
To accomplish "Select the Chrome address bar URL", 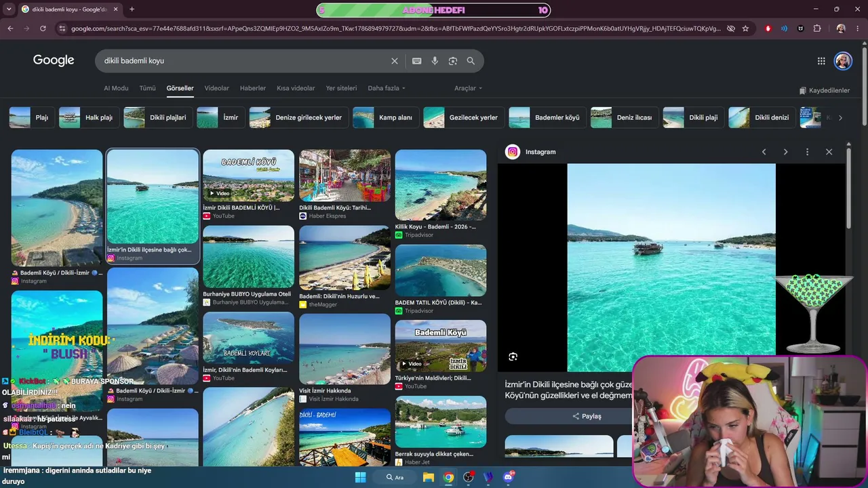I will click(396, 28).
